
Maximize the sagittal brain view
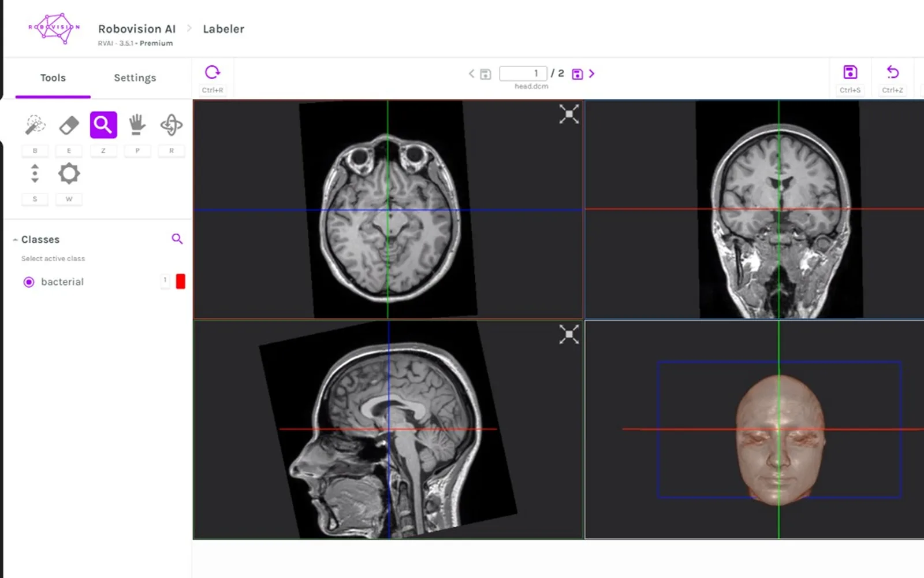569,334
